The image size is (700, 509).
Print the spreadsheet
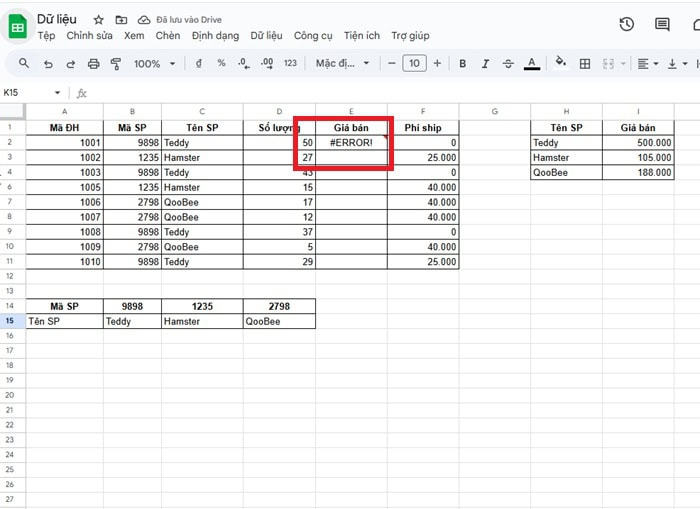(93, 64)
